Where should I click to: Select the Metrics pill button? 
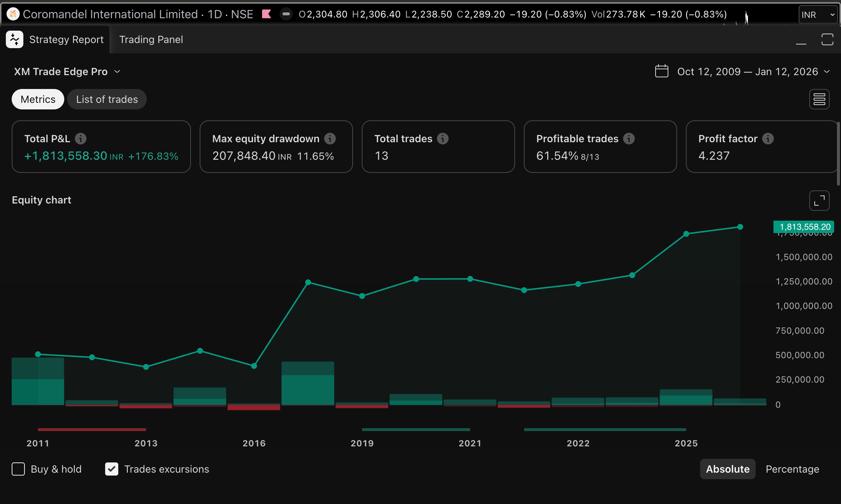point(38,99)
